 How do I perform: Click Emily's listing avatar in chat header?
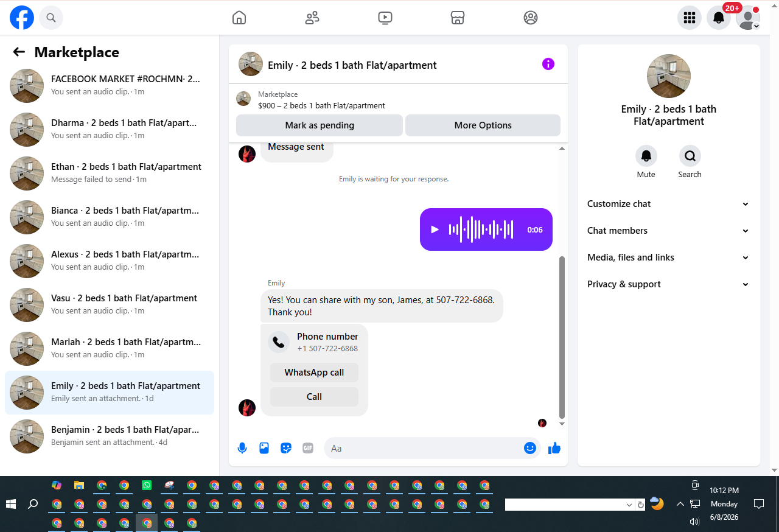click(x=251, y=64)
